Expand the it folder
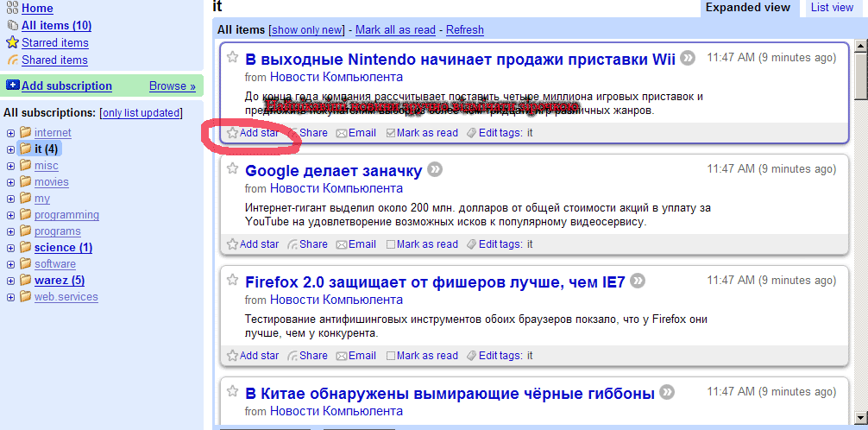Image resolution: width=868 pixels, height=430 pixels. 10,149
